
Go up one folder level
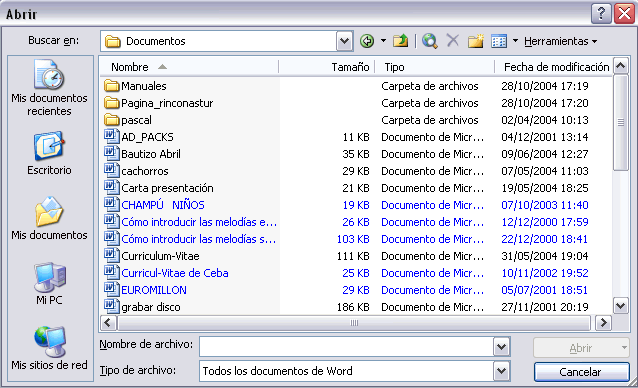coord(401,41)
